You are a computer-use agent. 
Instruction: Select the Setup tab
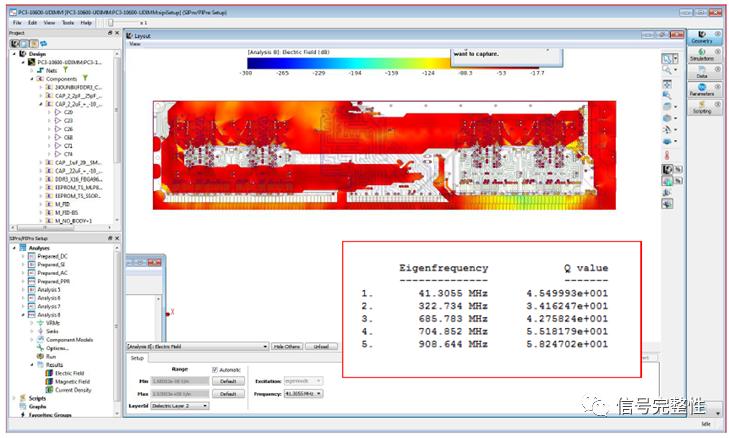point(137,358)
